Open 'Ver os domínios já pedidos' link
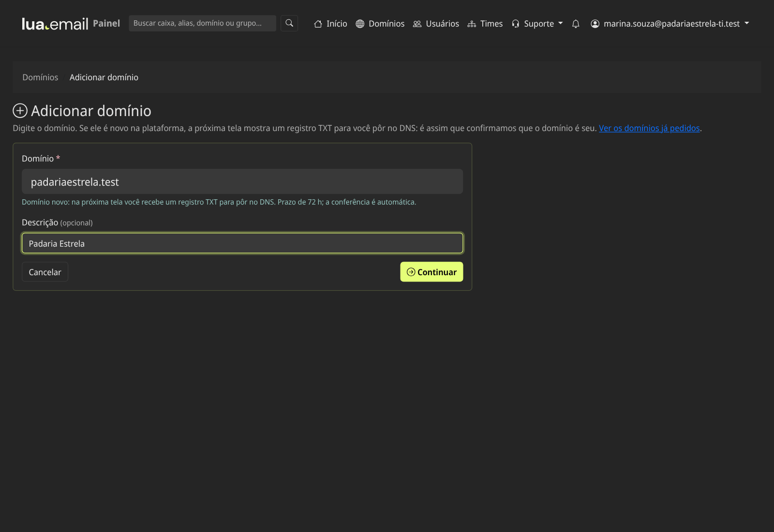 click(x=649, y=128)
